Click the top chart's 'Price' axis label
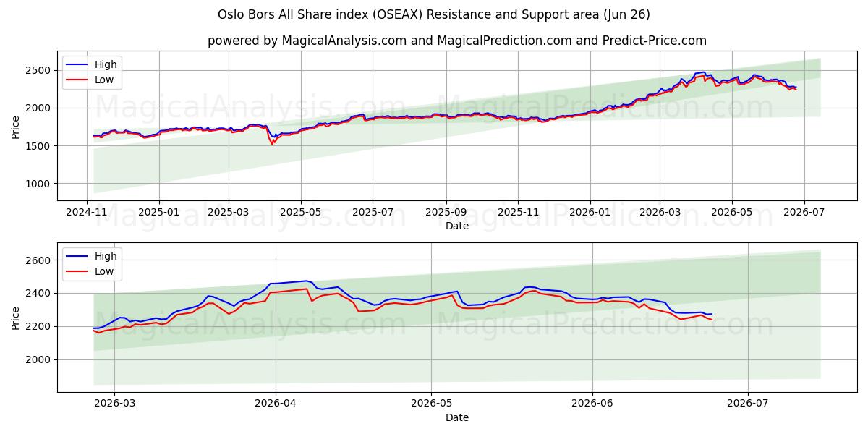The width and height of the screenshot is (868, 434). click(x=16, y=126)
